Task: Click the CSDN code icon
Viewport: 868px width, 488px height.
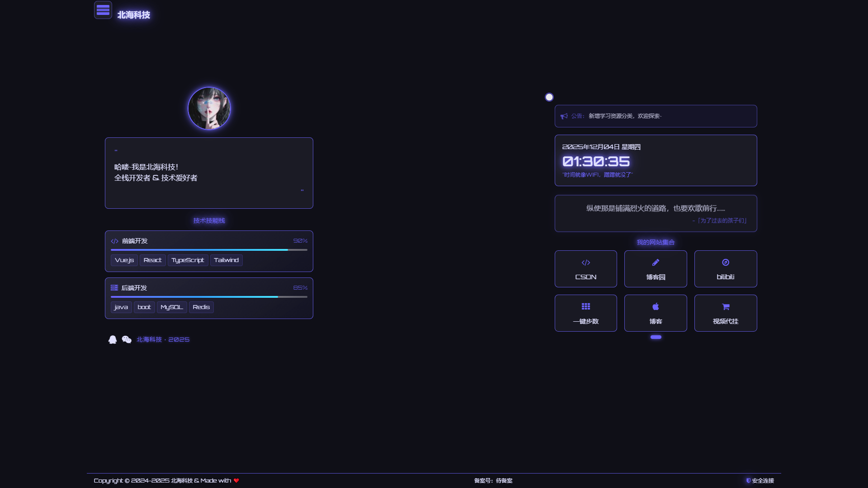Action: [x=585, y=263]
